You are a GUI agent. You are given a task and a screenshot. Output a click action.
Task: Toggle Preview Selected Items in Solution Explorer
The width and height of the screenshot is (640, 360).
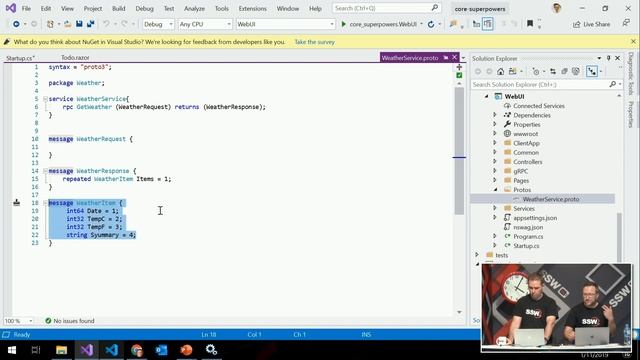592,71
